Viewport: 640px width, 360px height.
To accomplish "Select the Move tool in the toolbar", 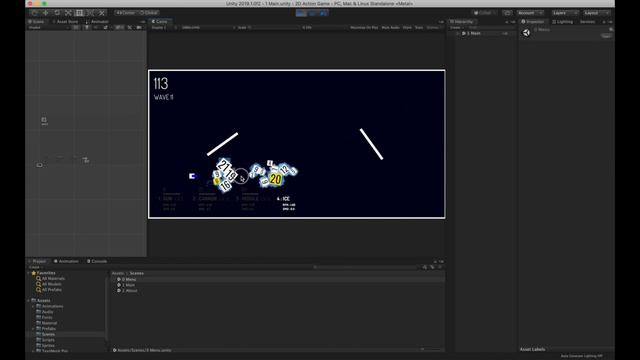I will tap(46, 13).
